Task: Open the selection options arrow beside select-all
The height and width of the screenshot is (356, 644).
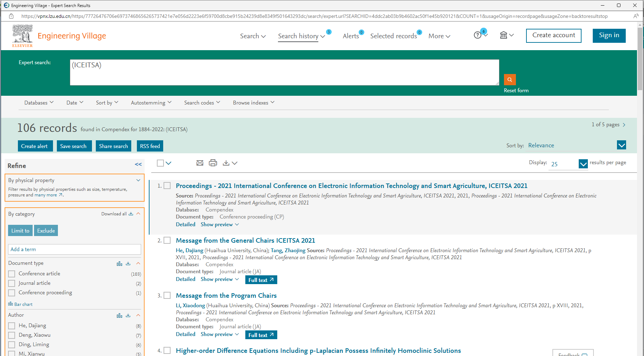Action: point(168,163)
